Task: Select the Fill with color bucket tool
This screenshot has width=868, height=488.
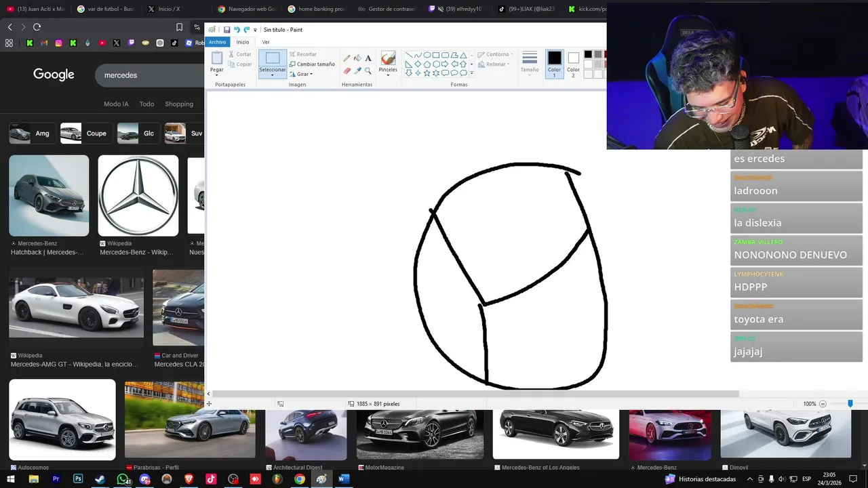Action: 357,58
